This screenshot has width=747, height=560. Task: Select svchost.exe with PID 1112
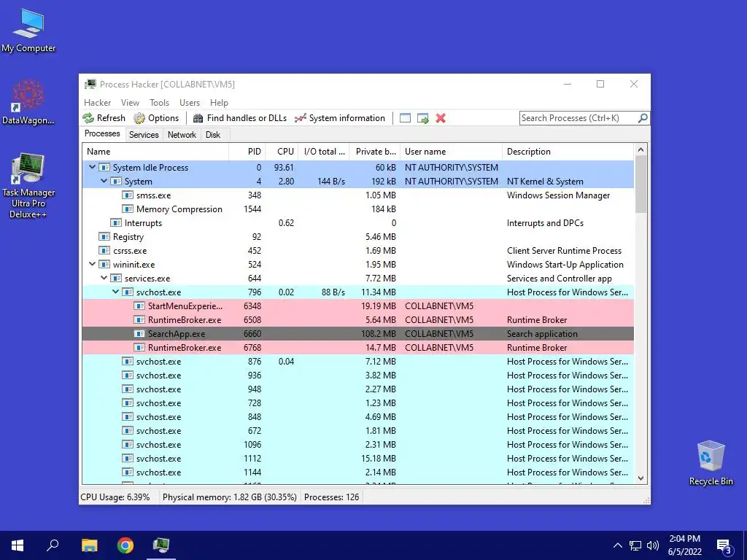coord(357,458)
